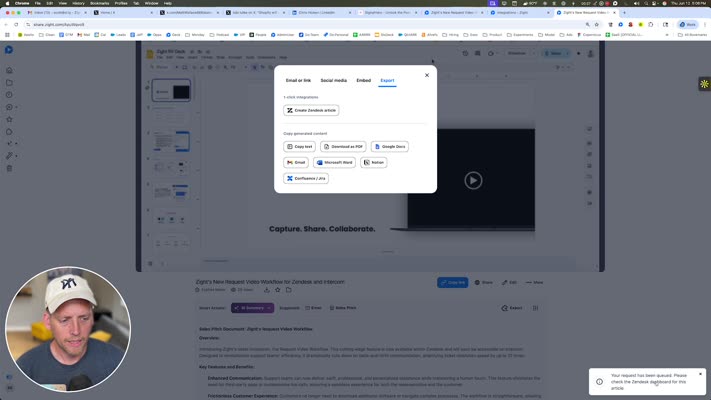Viewport: 711px width, 400px height.
Task: Open the Chrome apps grid icon
Action: click(x=7, y=34)
